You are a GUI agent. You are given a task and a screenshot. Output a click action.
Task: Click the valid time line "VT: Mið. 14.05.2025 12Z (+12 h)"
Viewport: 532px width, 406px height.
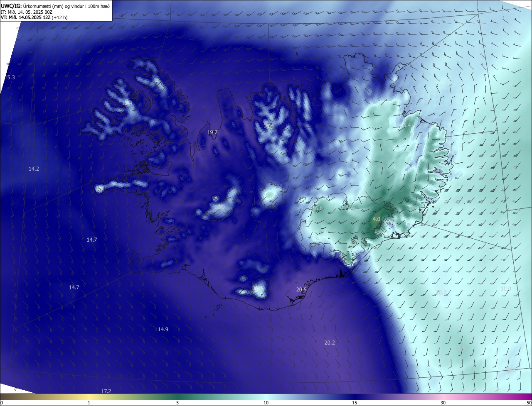coord(34,17)
